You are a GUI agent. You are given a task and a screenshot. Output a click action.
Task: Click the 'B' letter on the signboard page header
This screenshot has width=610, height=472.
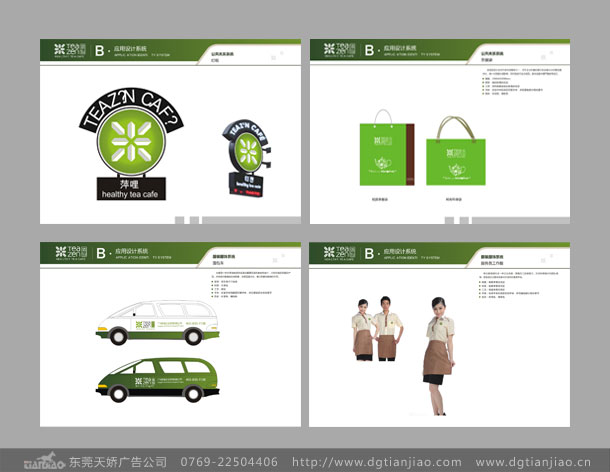coord(100,51)
